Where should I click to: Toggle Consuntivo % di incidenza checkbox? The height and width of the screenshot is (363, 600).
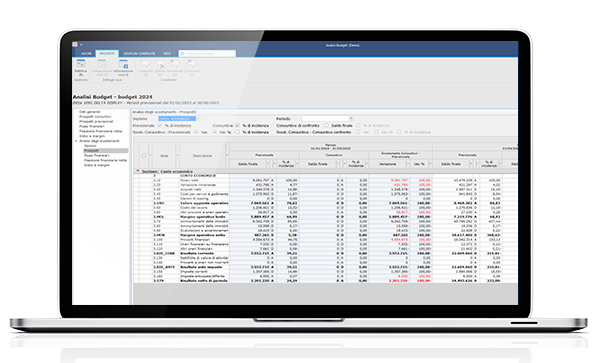[237, 125]
